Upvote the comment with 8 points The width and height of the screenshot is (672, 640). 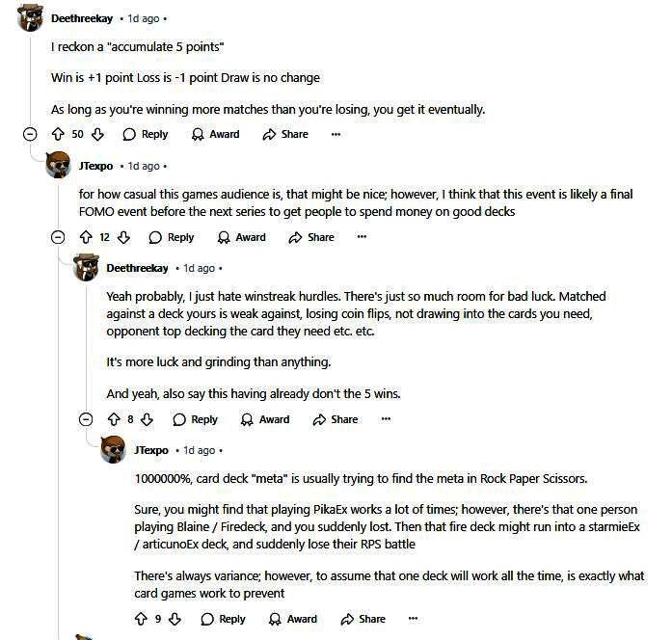pyautogui.click(x=114, y=419)
